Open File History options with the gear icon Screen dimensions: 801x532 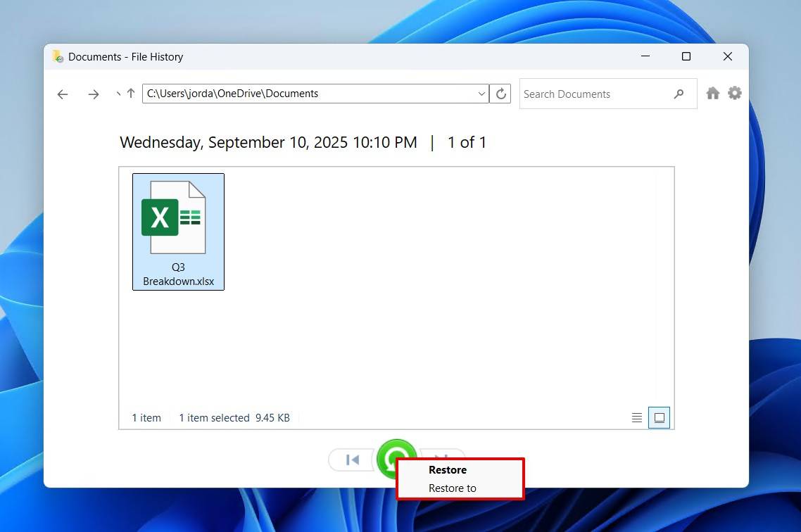pyautogui.click(x=735, y=92)
